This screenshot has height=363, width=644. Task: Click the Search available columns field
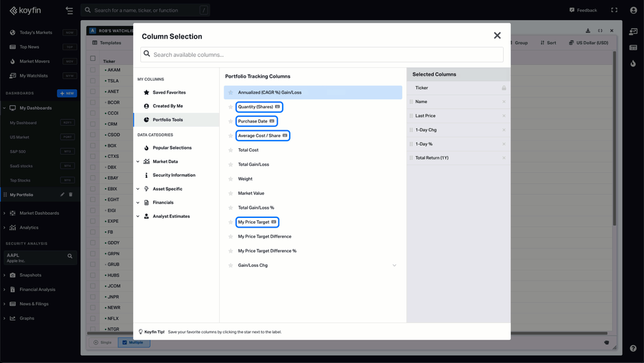coord(322,55)
